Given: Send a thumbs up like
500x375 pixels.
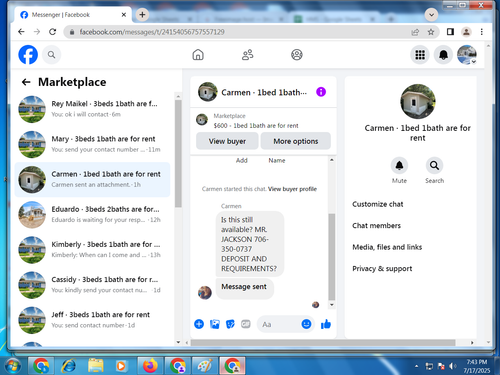Looking at the screenshot, I should (x=326, y=324).
